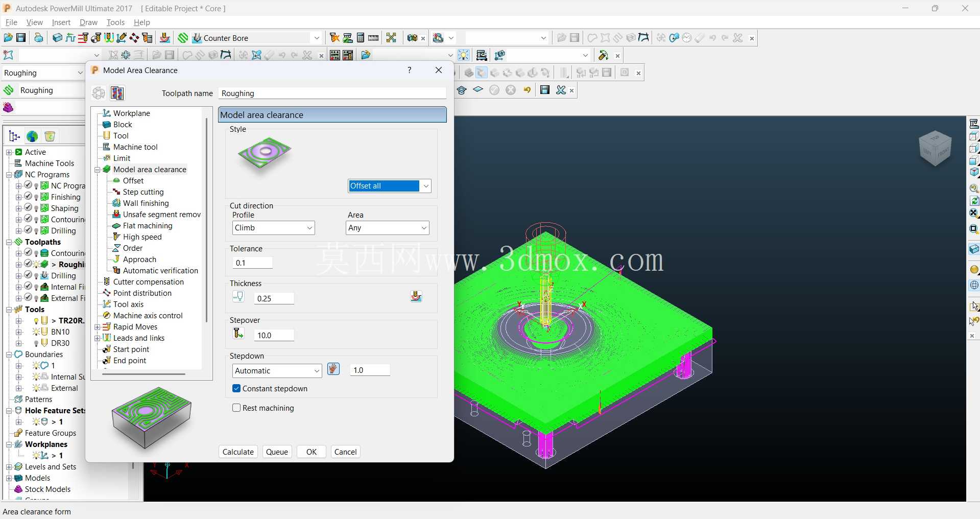Select High speed page in dialog tree
The height and width of the screenshot is (519, 980).
coord(142,237)
